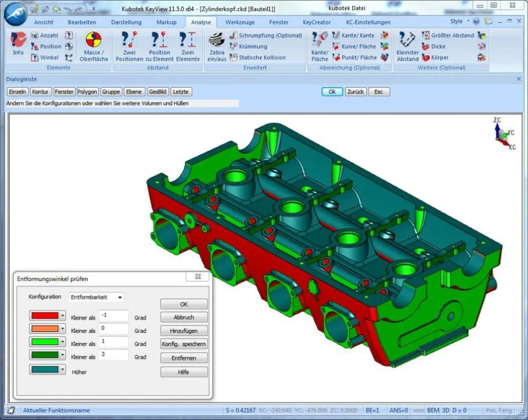Select the Anzahl element count tool
The image size is (528, 420).
pos(45,35)
